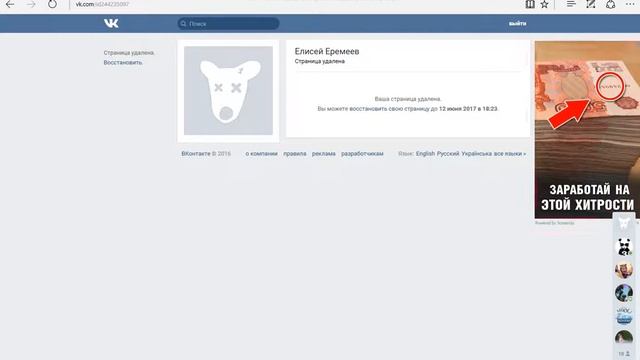Click the browser back arrow
The width and height of the screenshot is (640, 360).
click(x=10, y=4)
